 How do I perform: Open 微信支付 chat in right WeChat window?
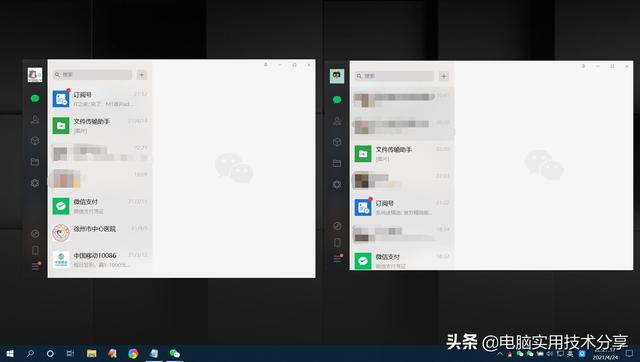click(402, 260)
